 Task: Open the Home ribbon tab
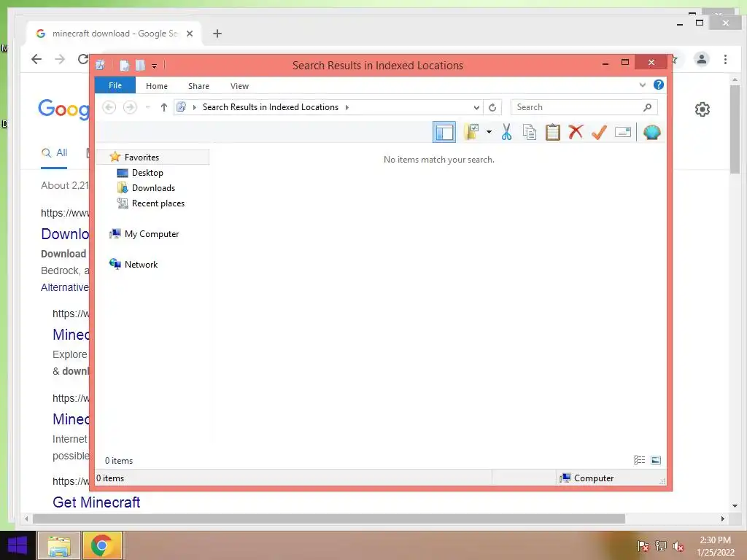coord(157,86)
